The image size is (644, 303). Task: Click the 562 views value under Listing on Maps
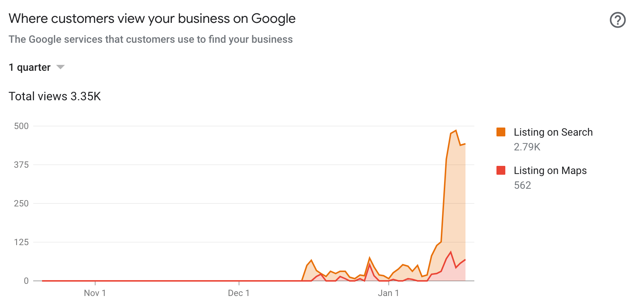tap(522, 185)
